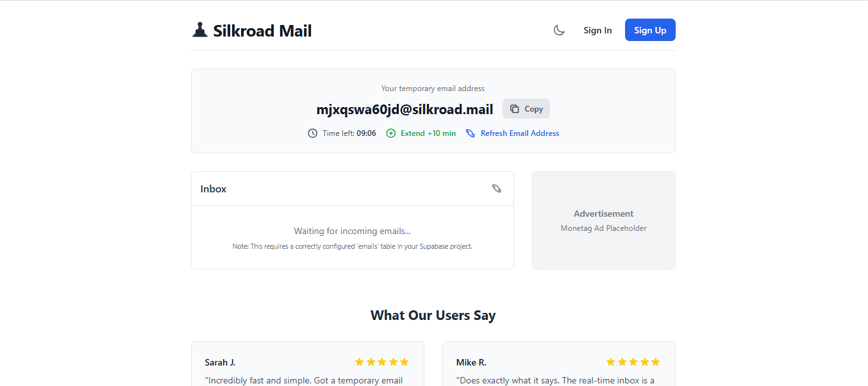Click the pen icon beside Refresh Email Address
The image size is (868, 386).
471,133
